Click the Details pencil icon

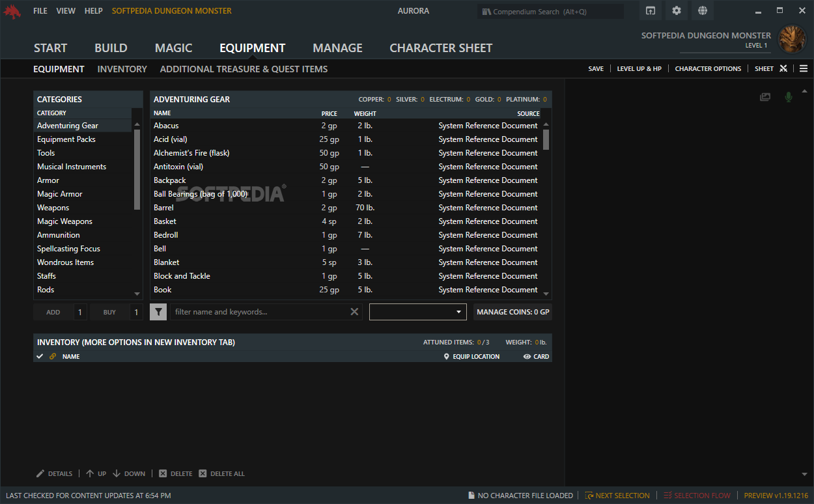pos(40,473)
